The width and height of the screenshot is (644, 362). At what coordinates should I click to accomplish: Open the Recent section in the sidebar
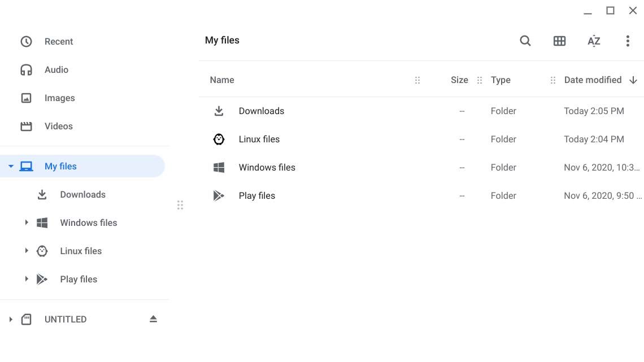pos(59,41)
